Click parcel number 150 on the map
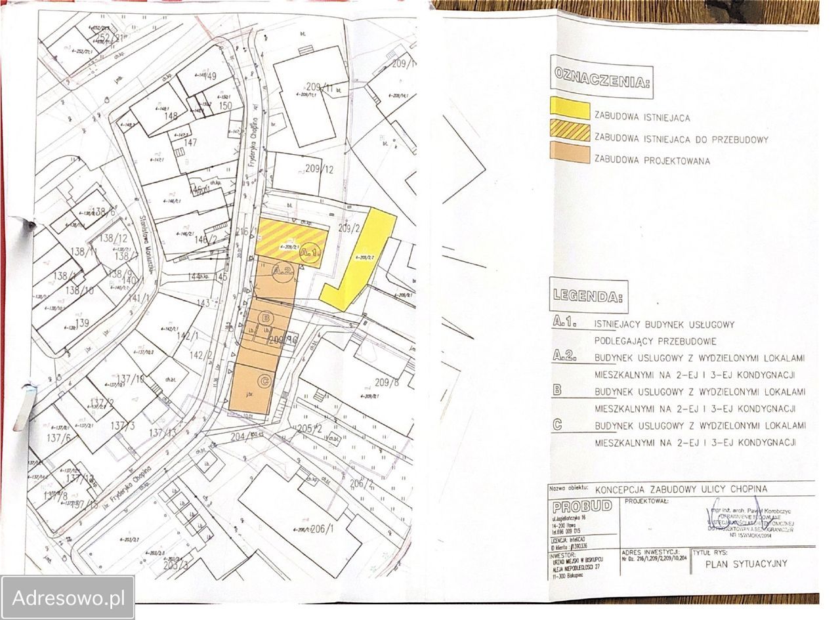Screen dimensions: 840x620 tap(226, 106)
